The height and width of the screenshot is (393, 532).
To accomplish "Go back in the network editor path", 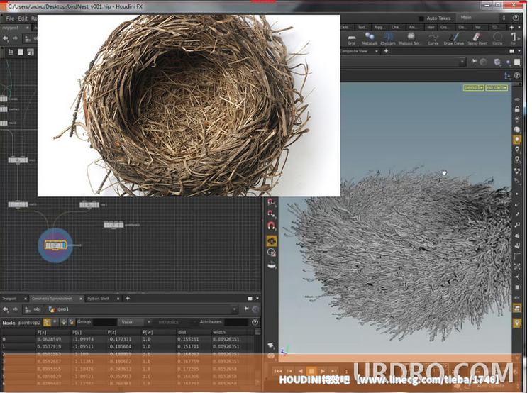I will pos(6,39).
